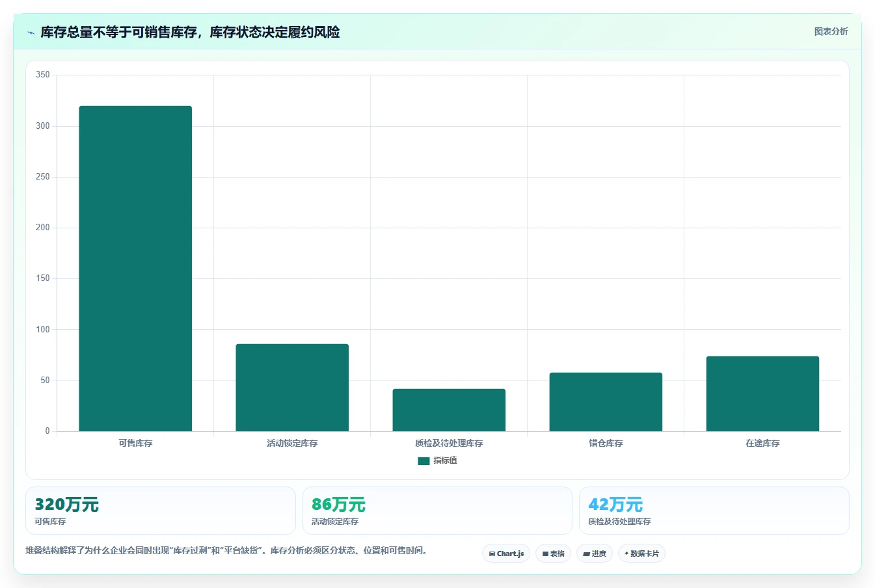
Task: Click the 320万元 data card value
Action: (x=66, y=505)
